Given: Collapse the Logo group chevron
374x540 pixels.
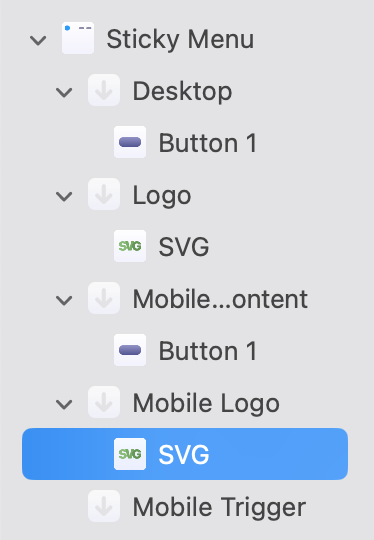Looking at the screenshot, I should [x=64, y=196].
